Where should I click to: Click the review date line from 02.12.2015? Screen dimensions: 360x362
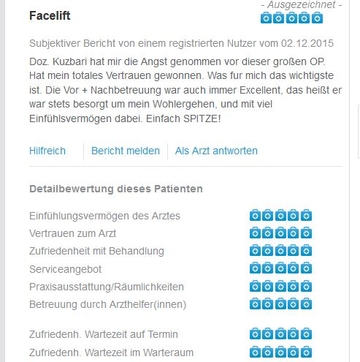pos(181,43)
